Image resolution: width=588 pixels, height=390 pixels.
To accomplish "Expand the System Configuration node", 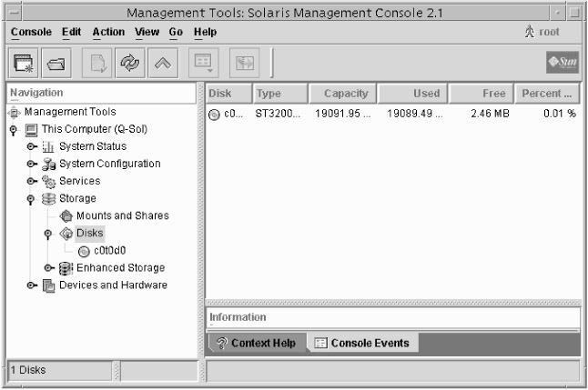I will pos(30,164).
